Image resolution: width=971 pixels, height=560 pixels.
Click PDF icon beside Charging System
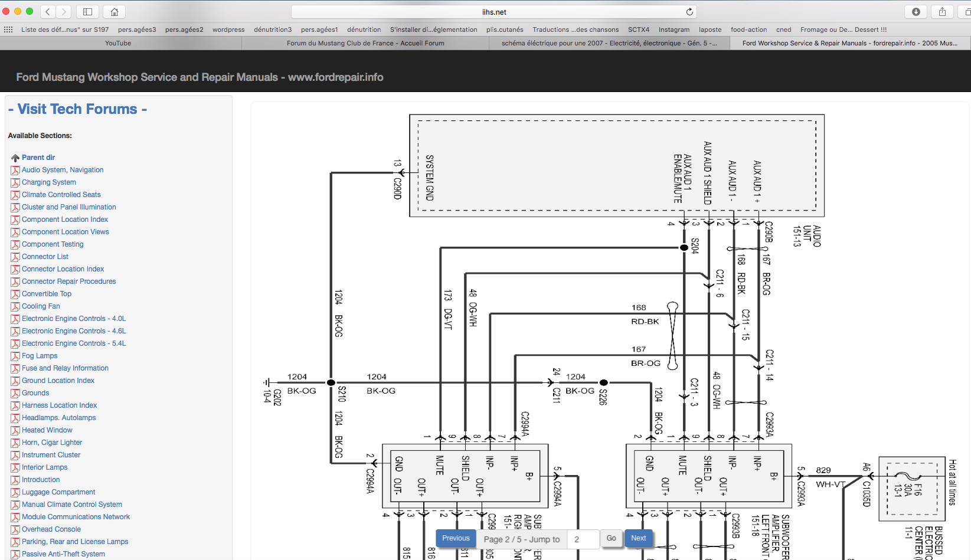pyautogui.click(x=15, y=182)
